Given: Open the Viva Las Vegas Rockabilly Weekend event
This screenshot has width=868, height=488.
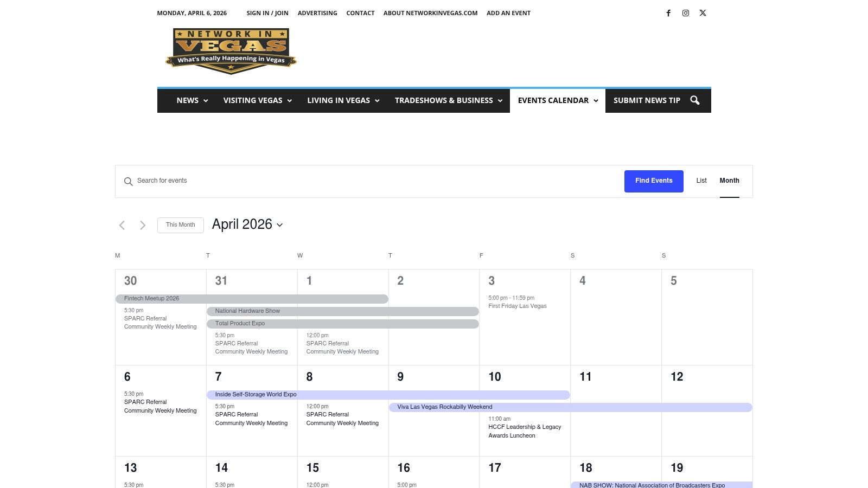Looking at the screenshot, I should pos(445,407).
